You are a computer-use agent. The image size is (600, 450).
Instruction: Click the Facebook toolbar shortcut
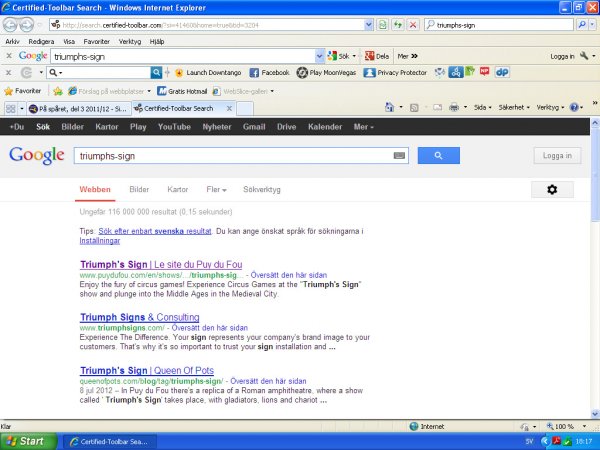tap(269, 72)
